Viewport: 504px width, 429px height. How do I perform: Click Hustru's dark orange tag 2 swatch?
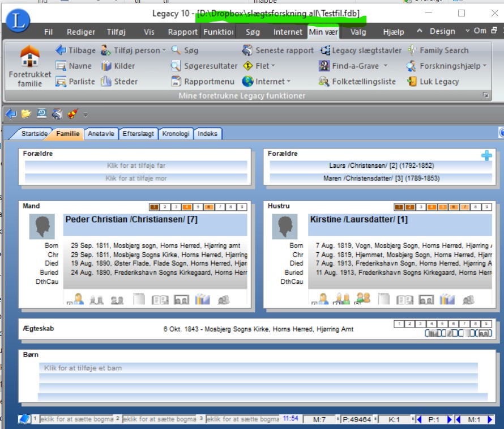click(x=410, y=207)
